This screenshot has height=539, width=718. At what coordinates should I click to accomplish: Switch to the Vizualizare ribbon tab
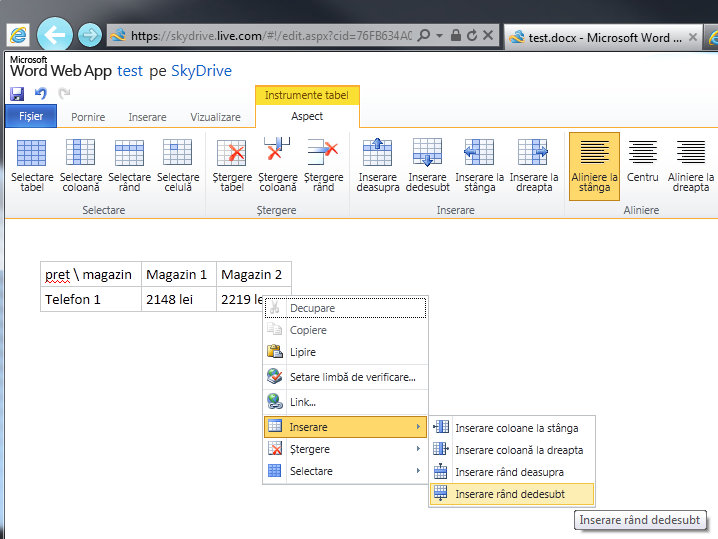[x=215, y=117]
